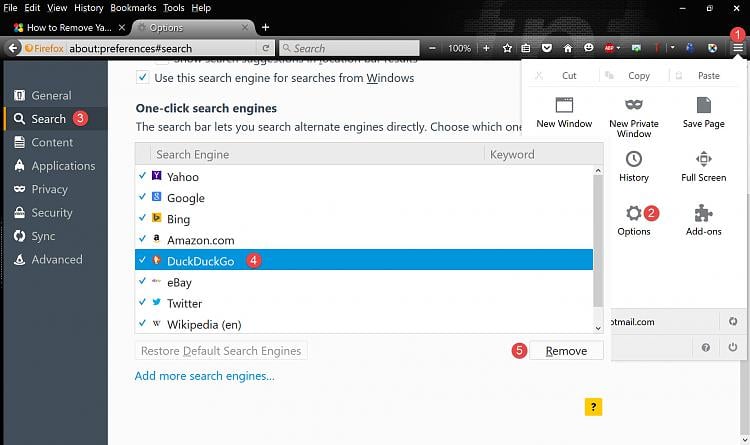Select Content in preferences sidebar
Viewport: 750px width, 445px height.
click(x=55, y=142)
